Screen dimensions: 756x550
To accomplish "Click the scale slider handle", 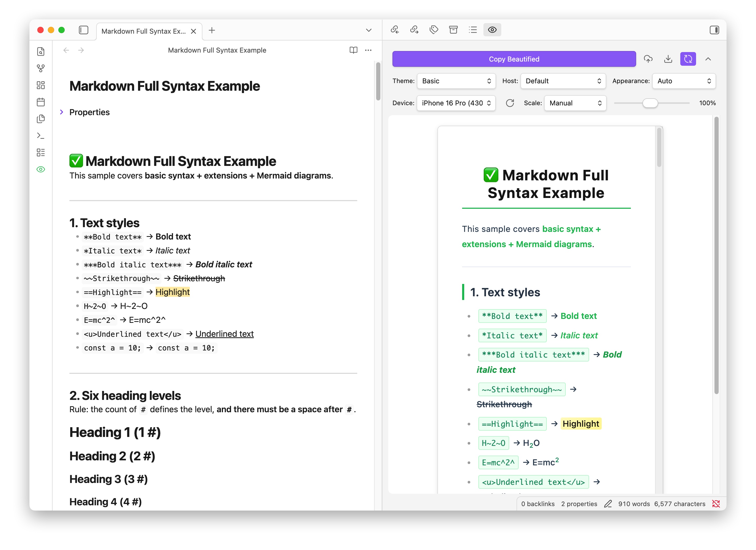I will tap(650, 103).
